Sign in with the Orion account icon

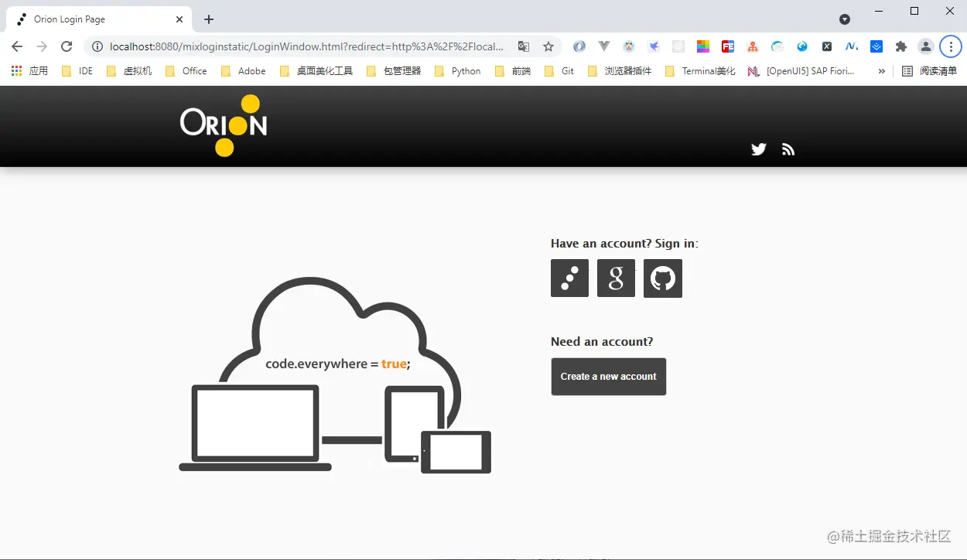tap(569, 278)
